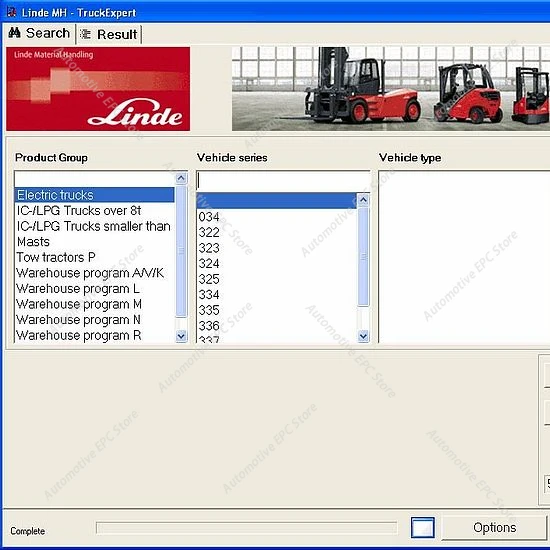This screenshot has width=550, height=550.
Task: Click Product Group scroll up arrow
Action: [181, 178]
